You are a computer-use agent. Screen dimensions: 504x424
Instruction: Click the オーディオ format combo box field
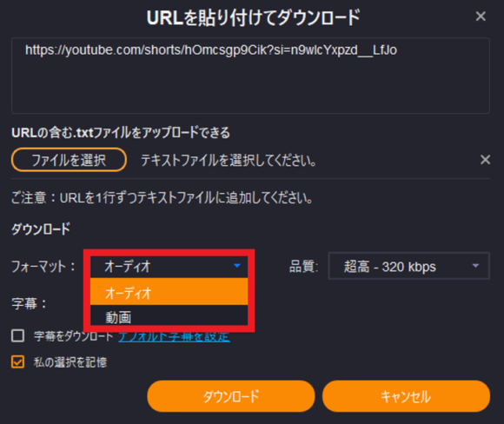coord(169,266)
